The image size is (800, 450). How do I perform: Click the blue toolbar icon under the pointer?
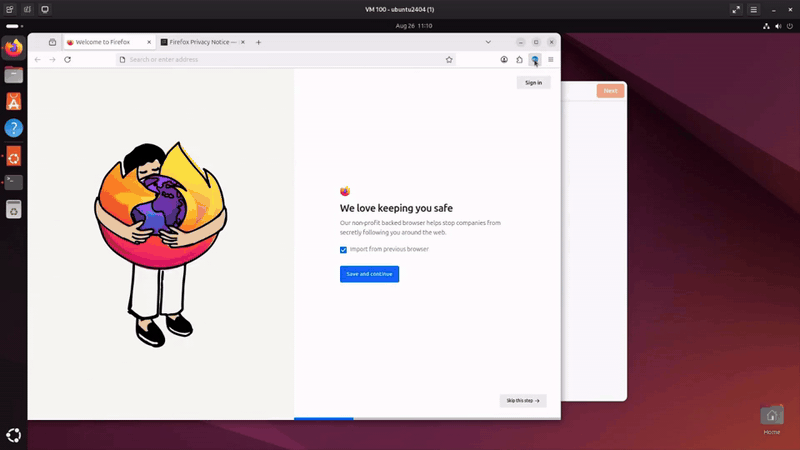click(535, 60)
